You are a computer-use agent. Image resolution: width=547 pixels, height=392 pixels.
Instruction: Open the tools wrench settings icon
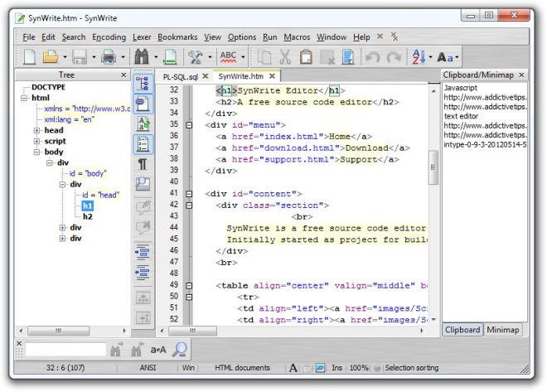click(x=195, y=57)
